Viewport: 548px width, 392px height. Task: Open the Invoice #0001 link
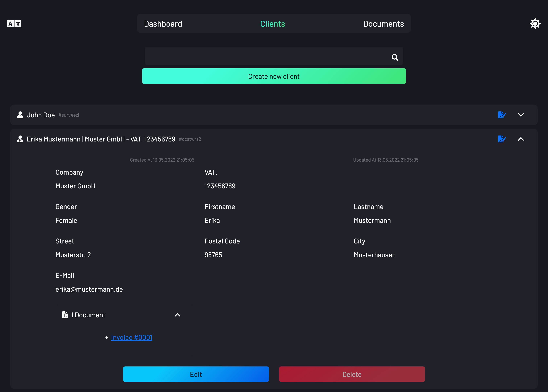pyautogui.click(x=132, y=337)
